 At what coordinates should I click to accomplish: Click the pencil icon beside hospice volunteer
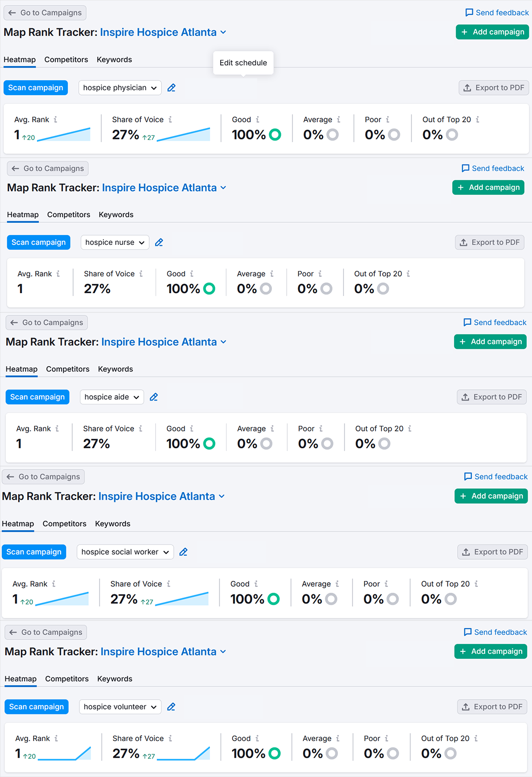171,707
